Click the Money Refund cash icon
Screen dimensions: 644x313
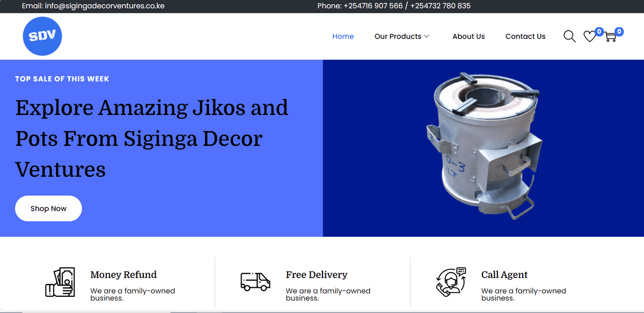tap(59, 282)
